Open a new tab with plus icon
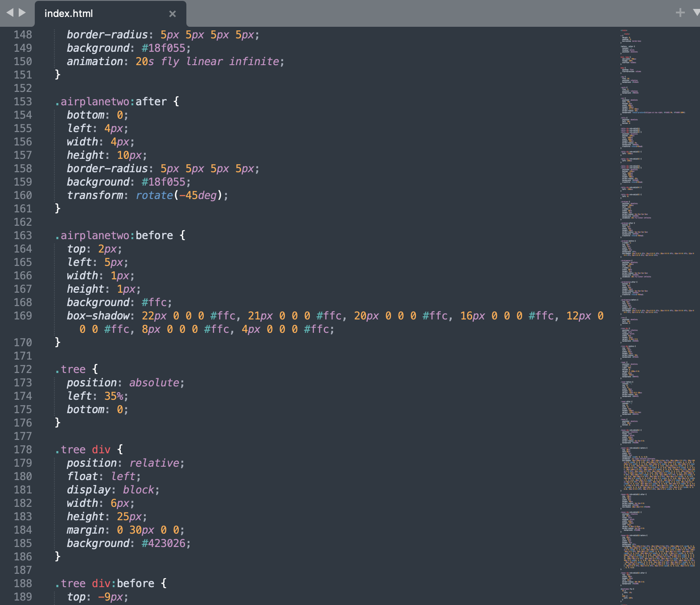 click(680, 12)
